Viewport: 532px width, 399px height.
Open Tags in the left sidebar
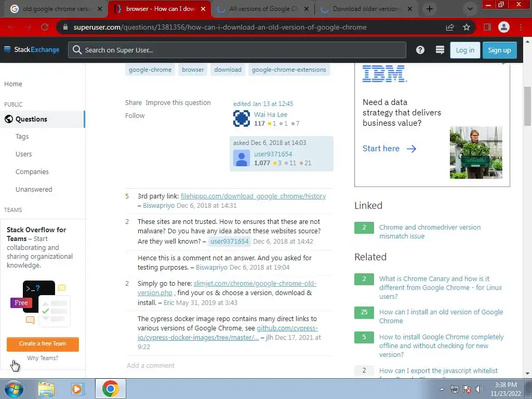coord(22,137)
